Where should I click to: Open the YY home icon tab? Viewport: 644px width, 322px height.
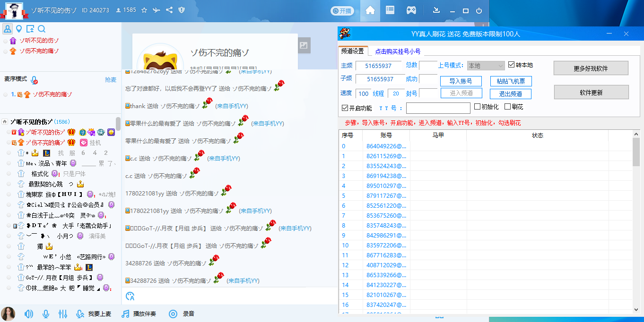[x=370, y=10]
